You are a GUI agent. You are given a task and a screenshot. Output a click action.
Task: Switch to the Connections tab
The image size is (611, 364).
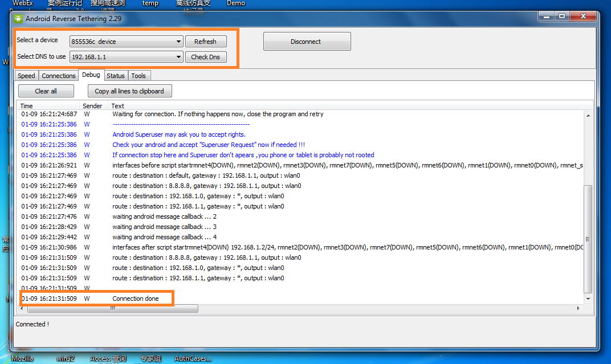tap(59, 76)
